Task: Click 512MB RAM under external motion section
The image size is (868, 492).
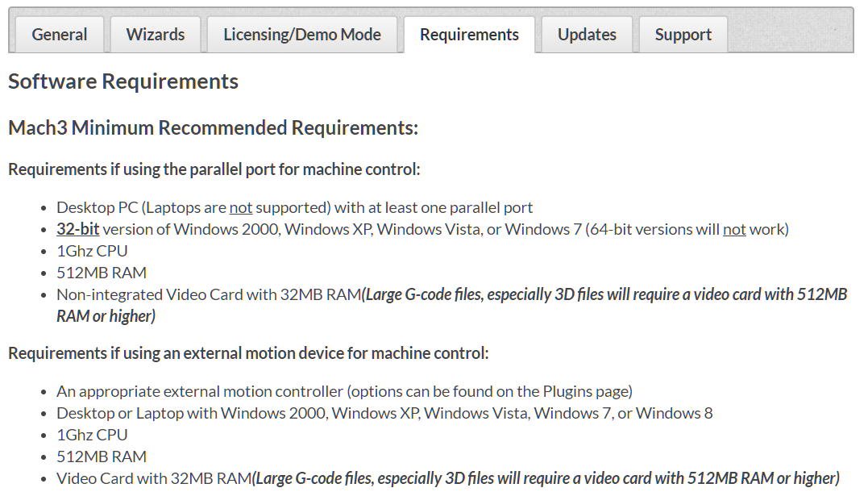Action: 102,457
